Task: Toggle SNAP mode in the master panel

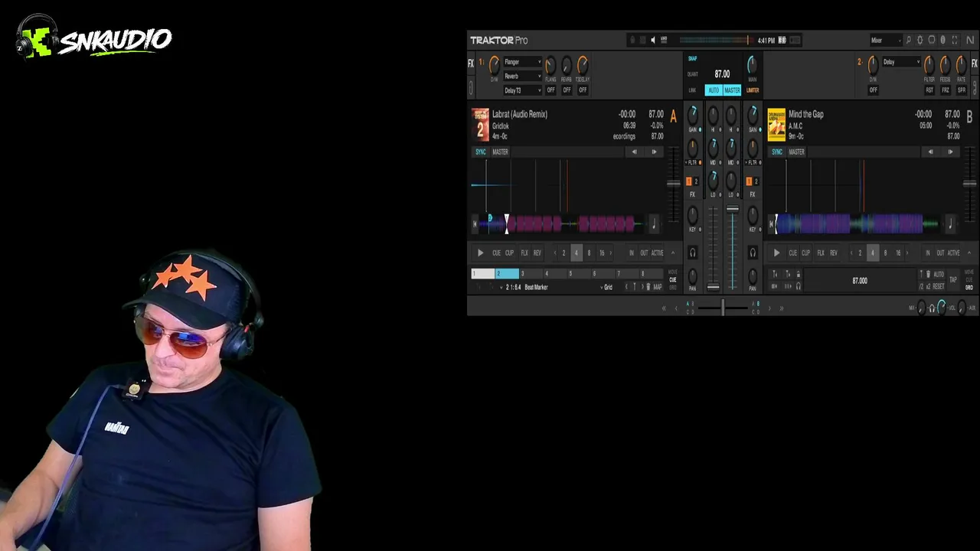Action: (x=692, y=59)
